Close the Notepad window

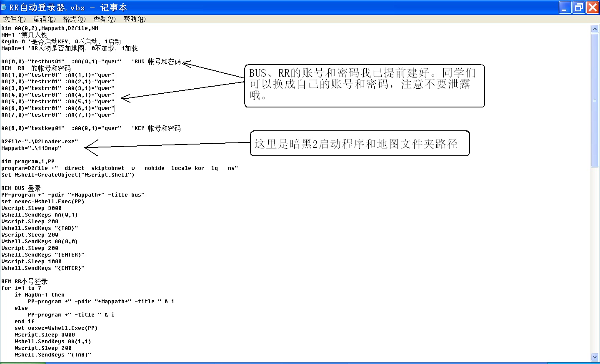tap(592, 7)
